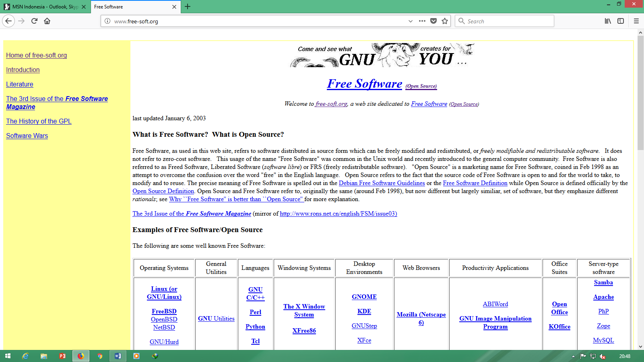Screen dimensions: 644x362
Task: Click the vertical page scrollbar thumb
Action: click(x=640, y=94)
